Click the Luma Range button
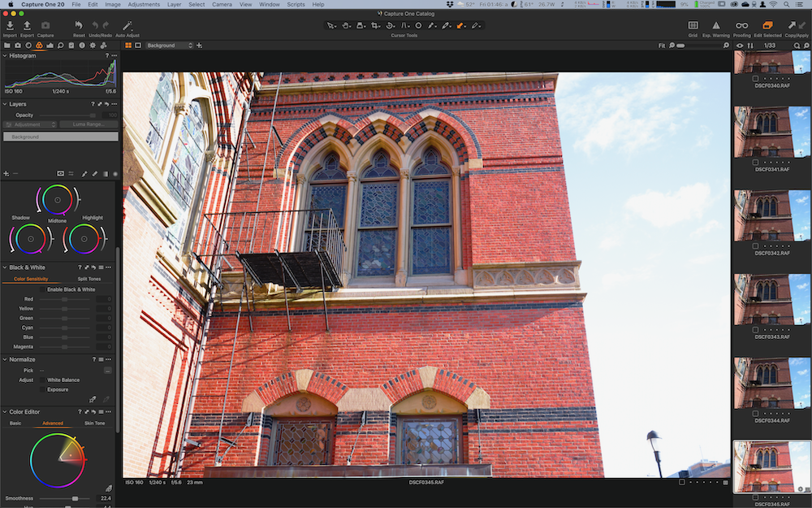 pyautogui.click(x=89, y=124)
